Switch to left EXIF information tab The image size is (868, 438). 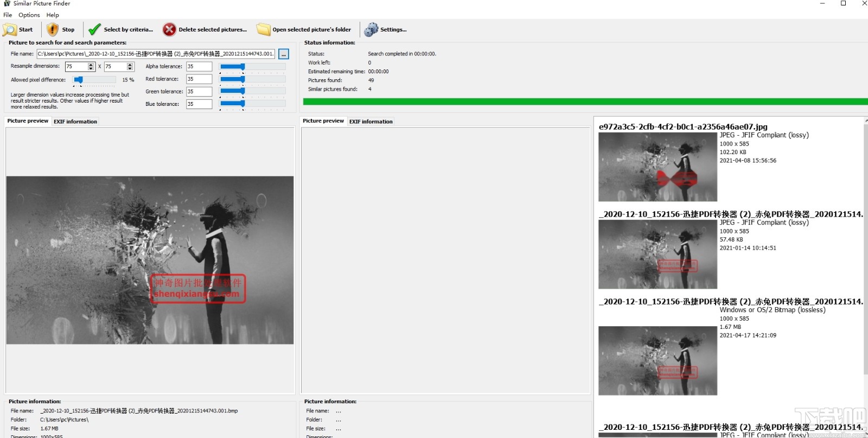tap(75, 122)
